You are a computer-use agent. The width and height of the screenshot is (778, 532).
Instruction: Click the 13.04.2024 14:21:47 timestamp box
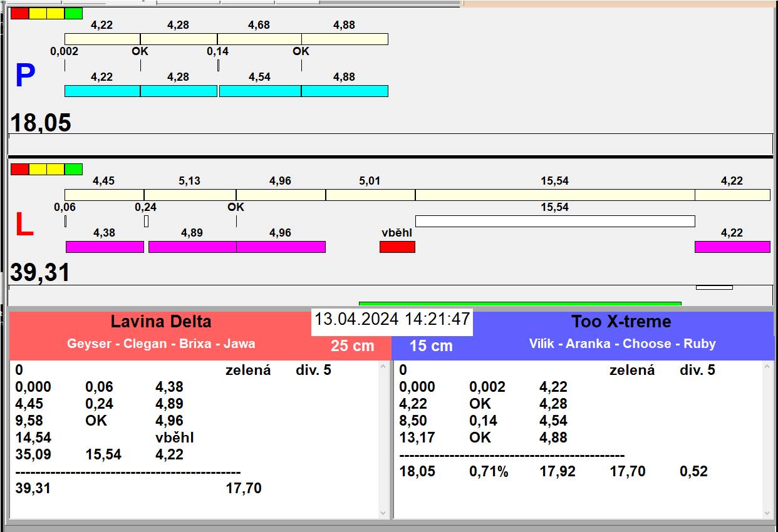point(392,319)
